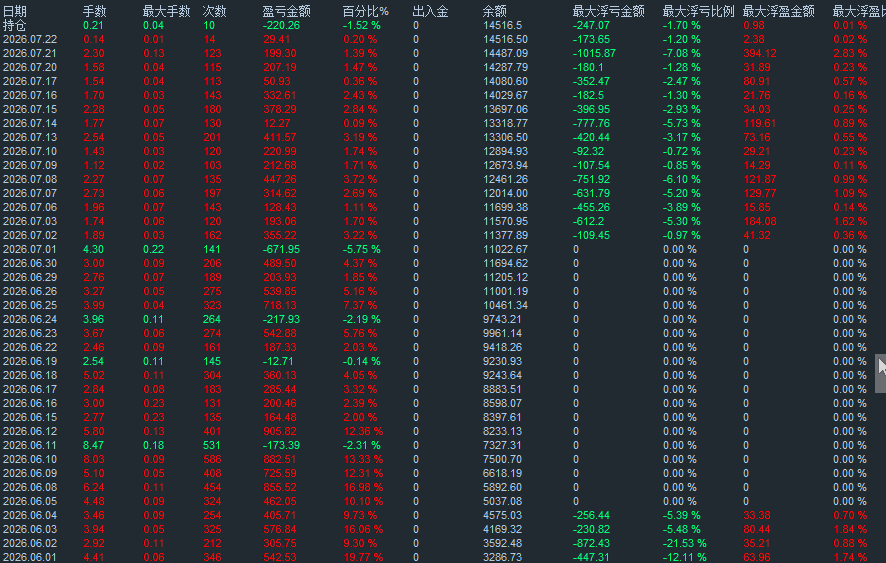Select the 2026.07.15 date row
886x563 pixels.
[x=30, y=109]
